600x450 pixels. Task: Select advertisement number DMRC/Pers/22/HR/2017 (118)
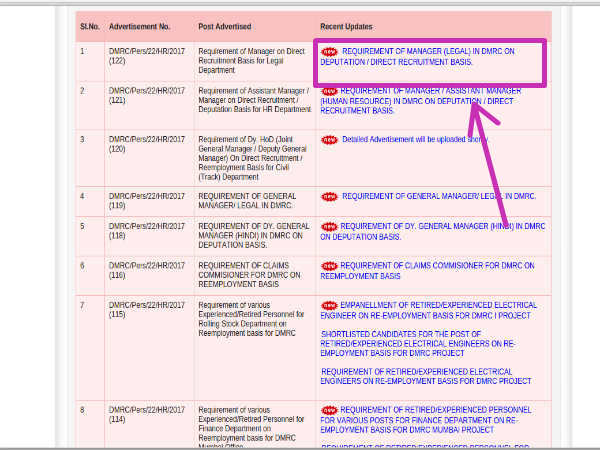147,231
